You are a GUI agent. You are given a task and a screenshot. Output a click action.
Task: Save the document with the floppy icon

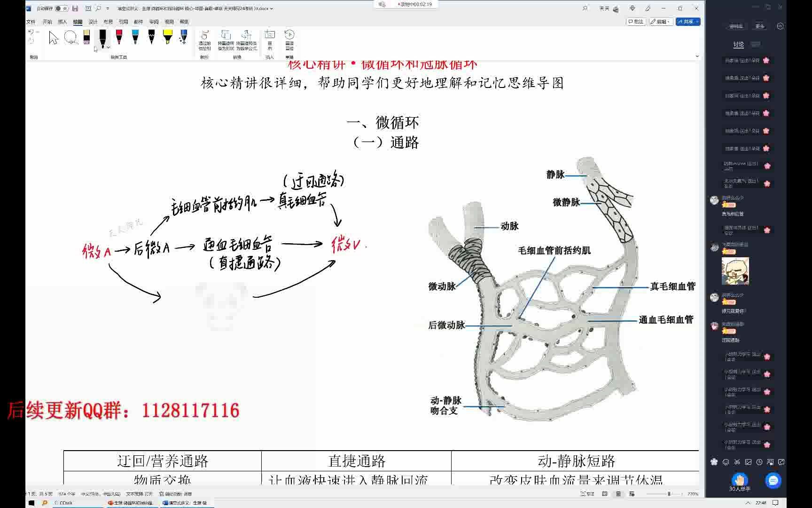[x=75, y=8]
